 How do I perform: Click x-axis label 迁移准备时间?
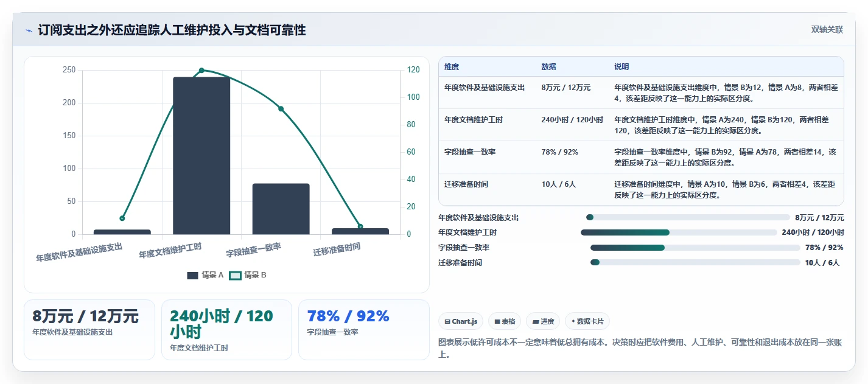(x=337, y=250)
